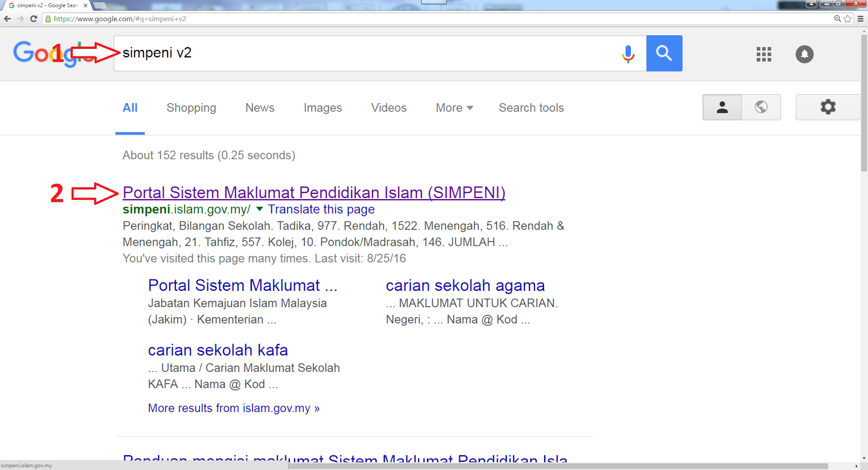This screenshot has height=470, width=868.
Task: Open carian sekolah kafa sitelink
Action: click(x=218, y=350)
